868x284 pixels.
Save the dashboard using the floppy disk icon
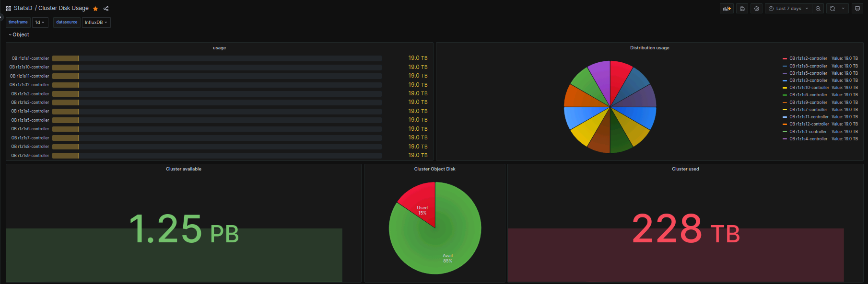(742, 9)
